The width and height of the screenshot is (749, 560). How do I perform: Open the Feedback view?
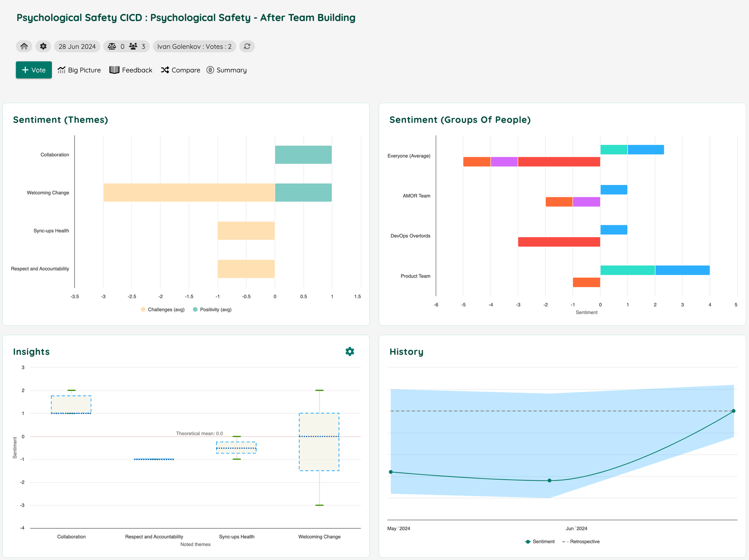[x=131, y=70]
